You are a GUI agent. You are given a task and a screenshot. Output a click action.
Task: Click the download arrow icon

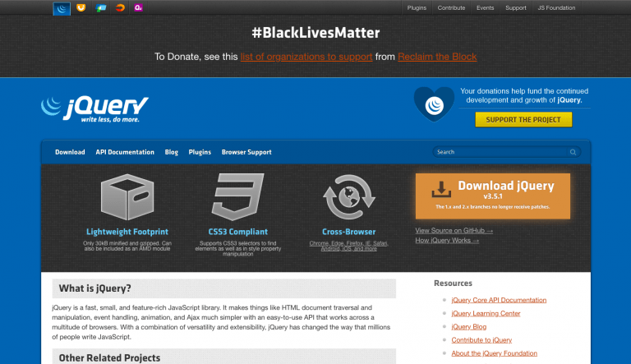point(441,189)
